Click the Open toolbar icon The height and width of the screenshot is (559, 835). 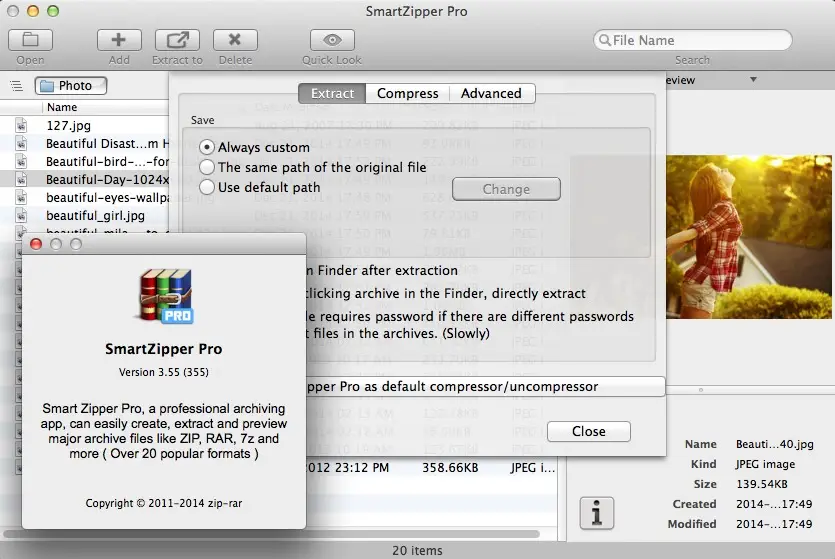30,40
